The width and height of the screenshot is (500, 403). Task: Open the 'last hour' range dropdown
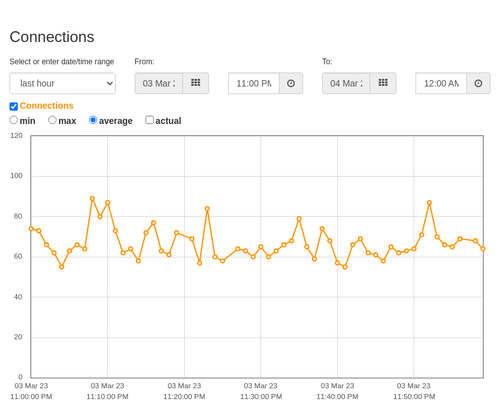coord(63,83)
